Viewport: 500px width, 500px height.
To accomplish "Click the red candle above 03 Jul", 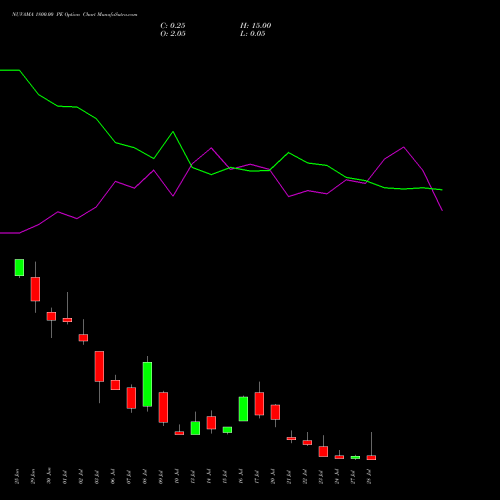I will (x=99, y=366).
